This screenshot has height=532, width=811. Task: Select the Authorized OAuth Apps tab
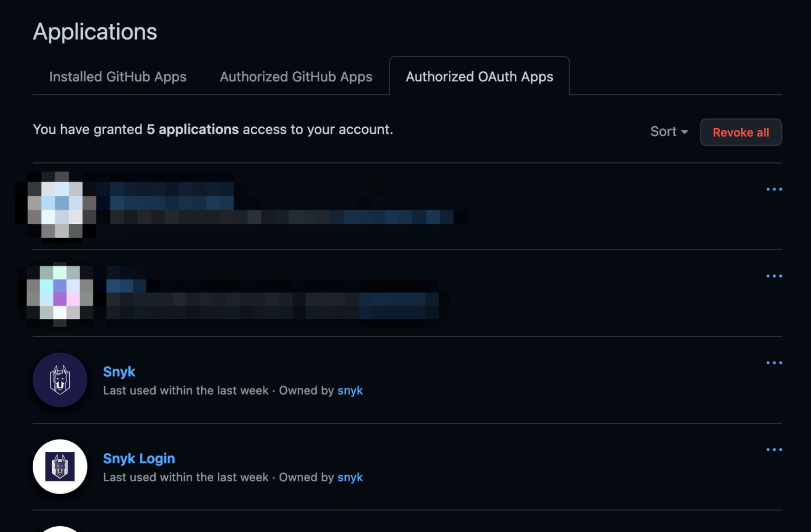click(478, 77)
